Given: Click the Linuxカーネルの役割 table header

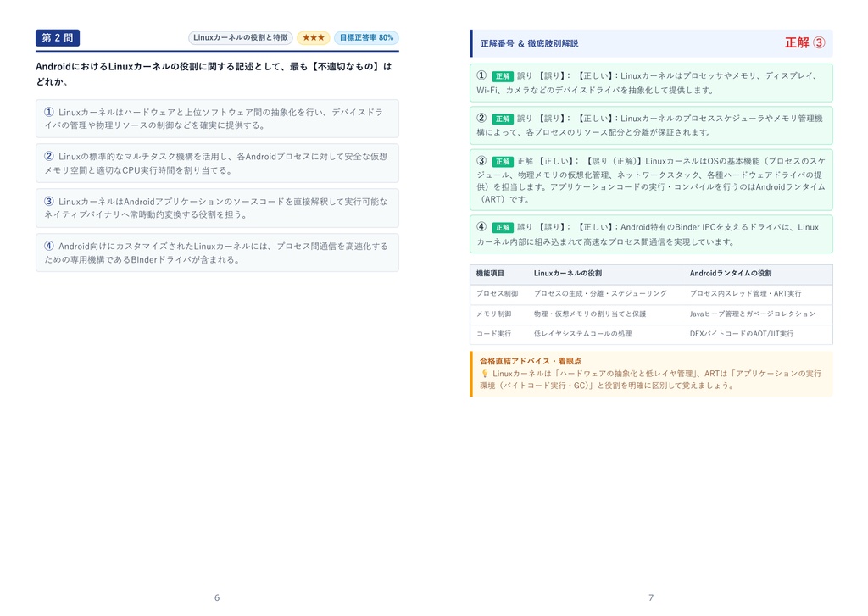Looking at the screenshot, I should point(567,274).
